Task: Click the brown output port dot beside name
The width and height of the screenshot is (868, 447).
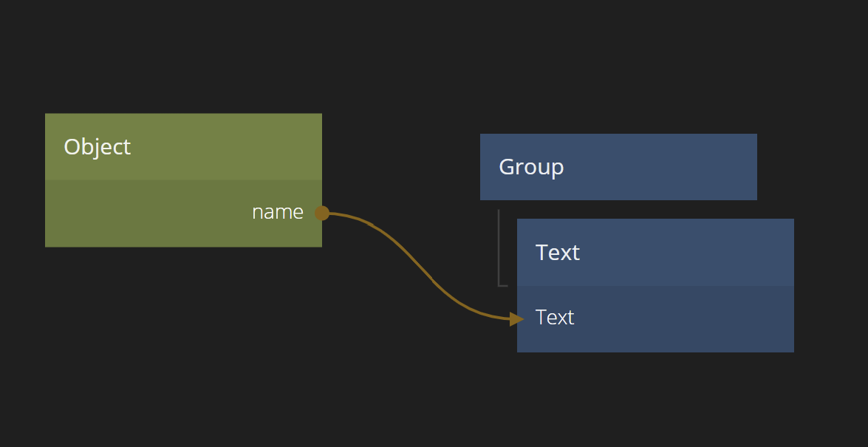Action: tap(321, 213)
